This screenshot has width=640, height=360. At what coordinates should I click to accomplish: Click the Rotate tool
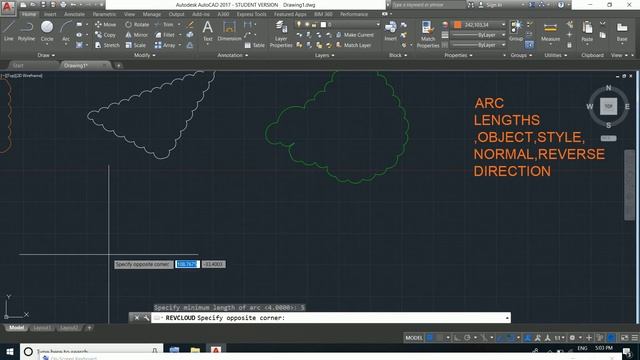pyautogui.click(x=137, y=24)
